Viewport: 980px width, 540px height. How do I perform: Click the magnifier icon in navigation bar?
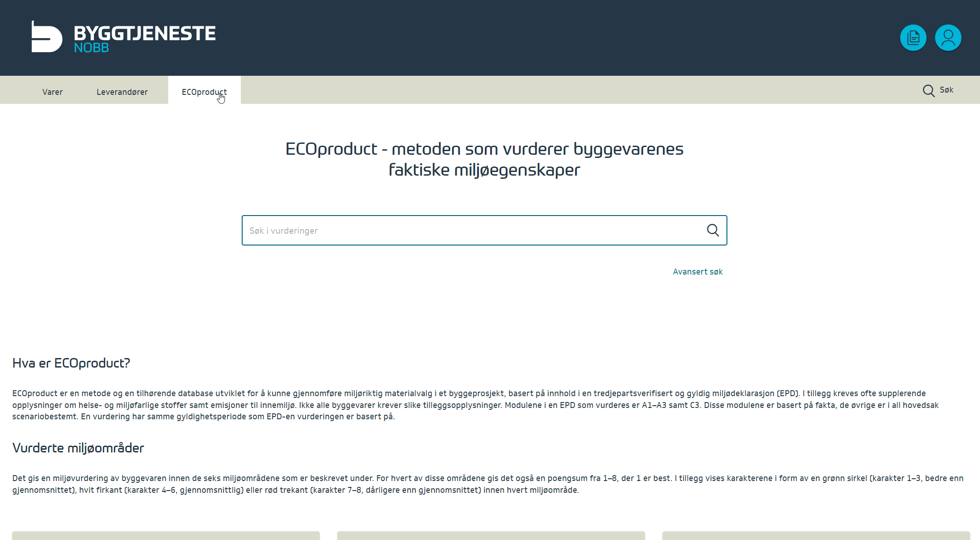928,91
